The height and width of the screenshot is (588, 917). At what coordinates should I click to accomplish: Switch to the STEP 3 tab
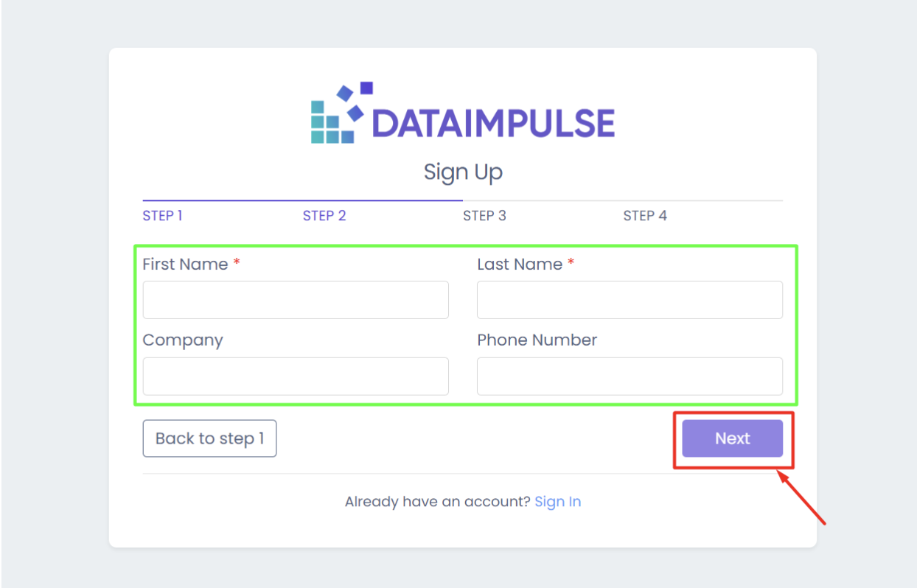click(484, 216)
